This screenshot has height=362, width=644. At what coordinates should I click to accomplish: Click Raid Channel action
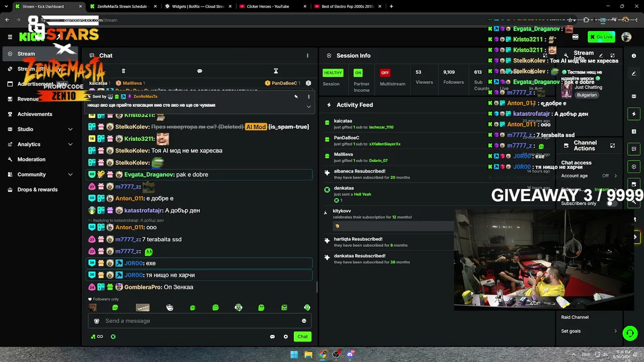[x=575, y=317]
